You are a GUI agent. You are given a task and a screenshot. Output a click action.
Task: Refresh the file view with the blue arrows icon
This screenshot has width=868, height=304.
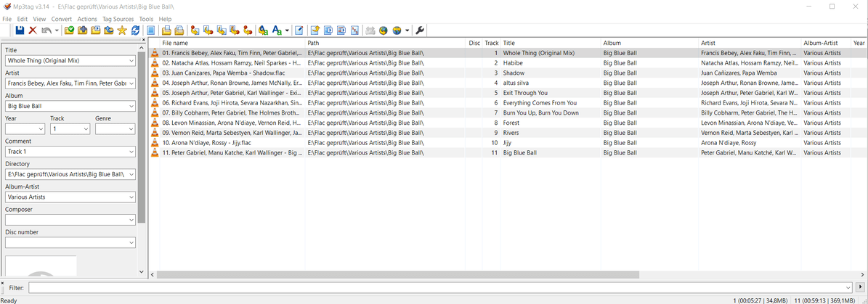[x=135, y=30]
